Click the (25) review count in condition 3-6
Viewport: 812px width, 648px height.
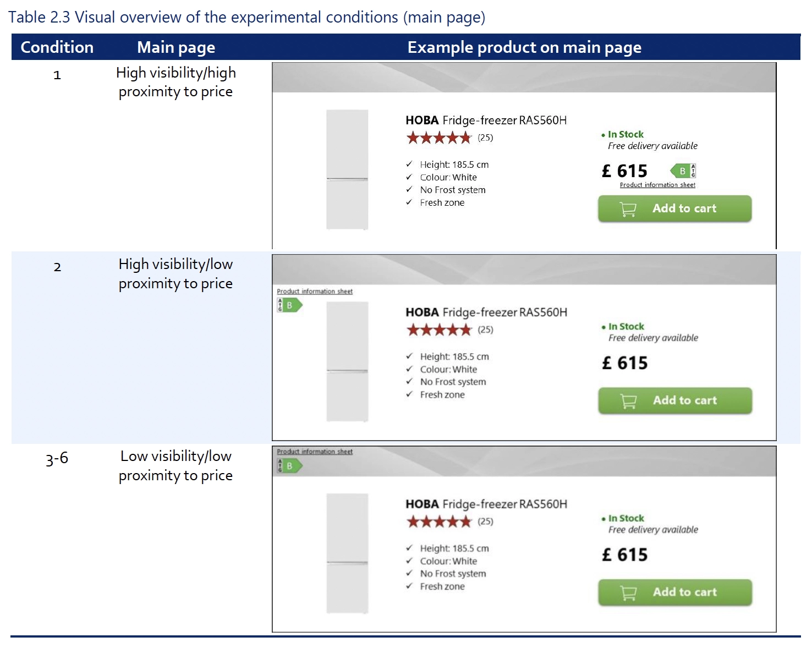point(485,521)
